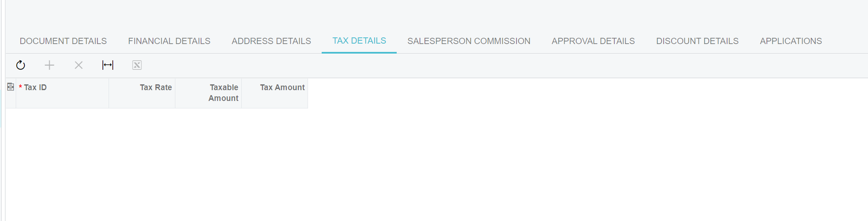Export the tax grid to Excel

click(137, 65)
